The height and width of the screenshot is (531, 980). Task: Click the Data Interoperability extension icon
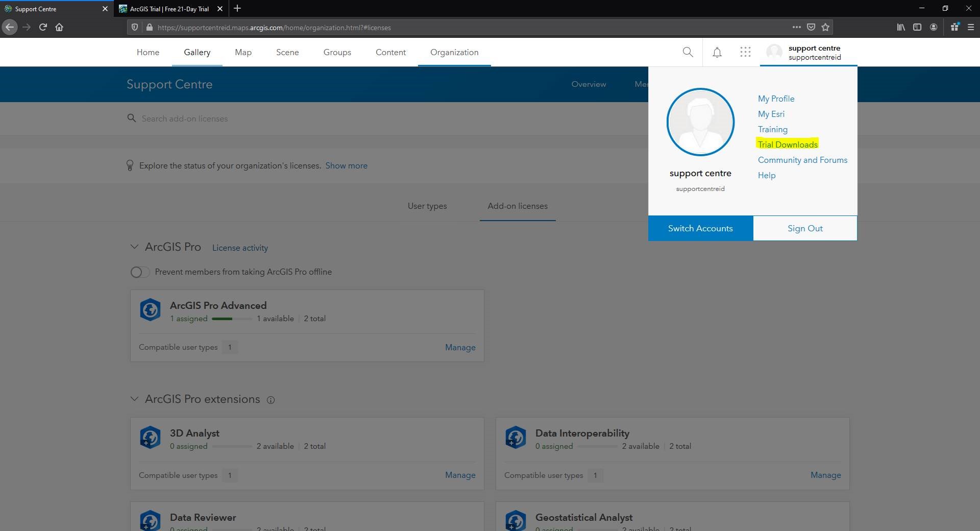click(x=516, y=438)
